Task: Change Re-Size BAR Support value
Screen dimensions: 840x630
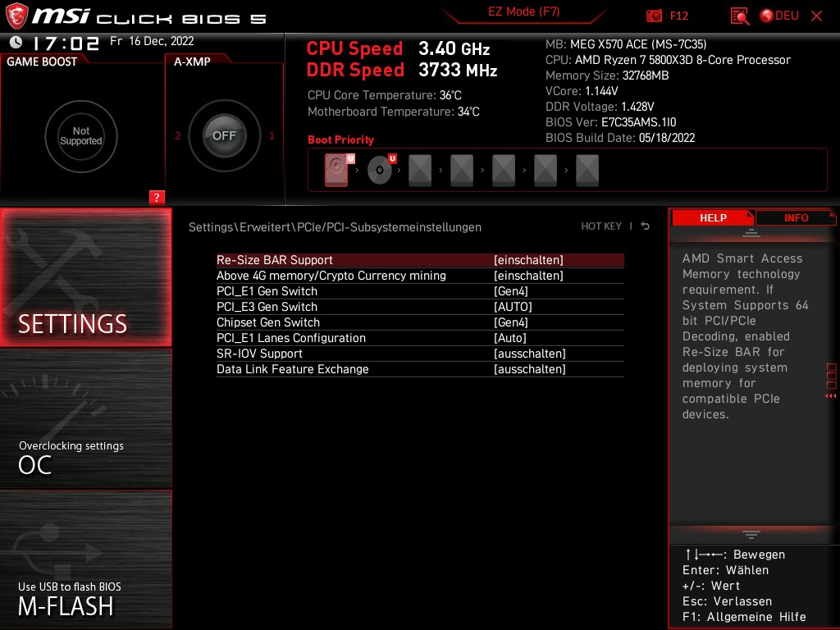Action: point(528,260)
